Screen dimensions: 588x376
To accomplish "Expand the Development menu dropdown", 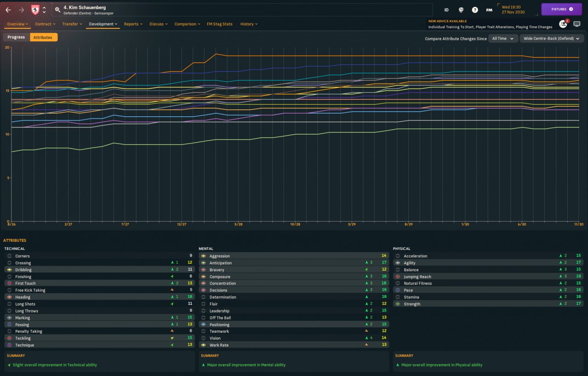I will (103, 24).
